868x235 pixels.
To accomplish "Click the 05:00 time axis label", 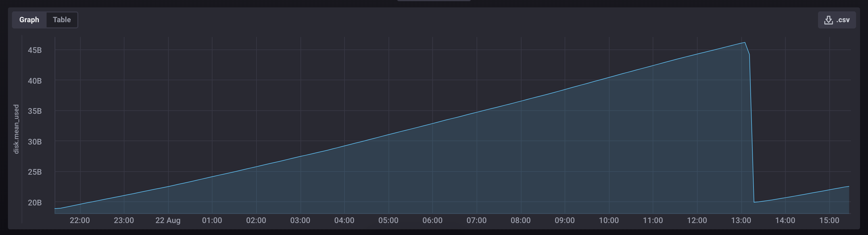I will pyautogui.click(x=389, y=220).
